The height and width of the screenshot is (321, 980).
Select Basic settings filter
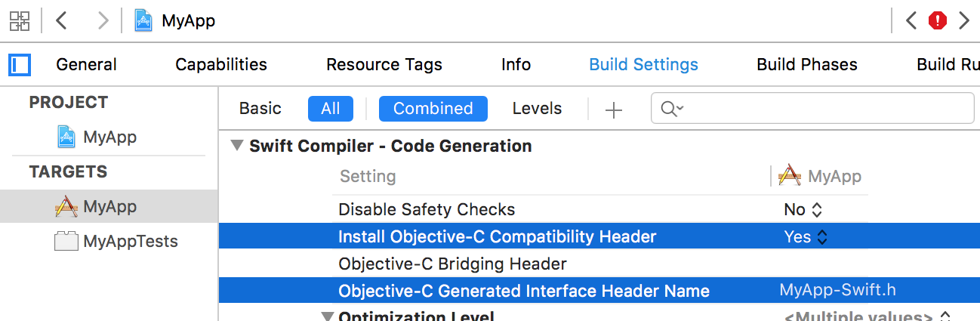(260, 109)
